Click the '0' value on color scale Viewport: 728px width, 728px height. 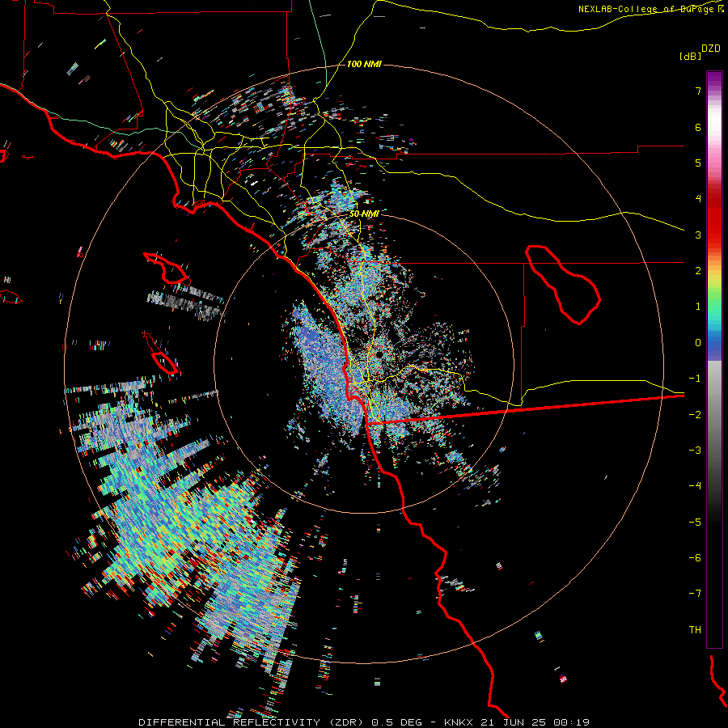click(698, 343)
